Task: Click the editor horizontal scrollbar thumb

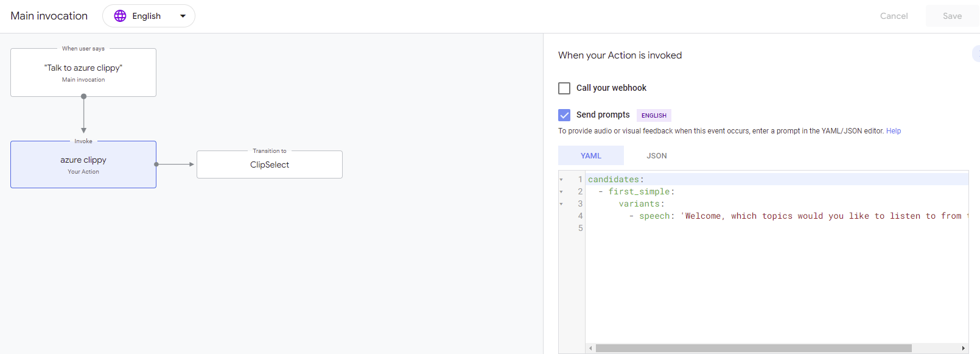Action: (x=754, y=349)
